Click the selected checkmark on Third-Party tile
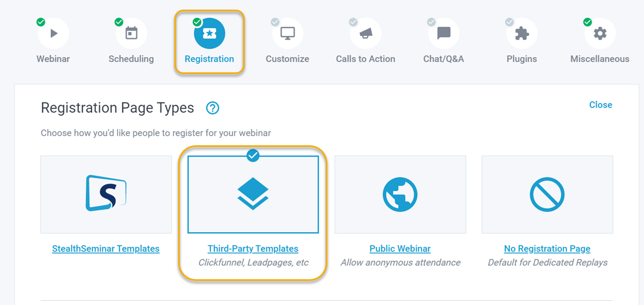The image size is (644, 305). 253,155
